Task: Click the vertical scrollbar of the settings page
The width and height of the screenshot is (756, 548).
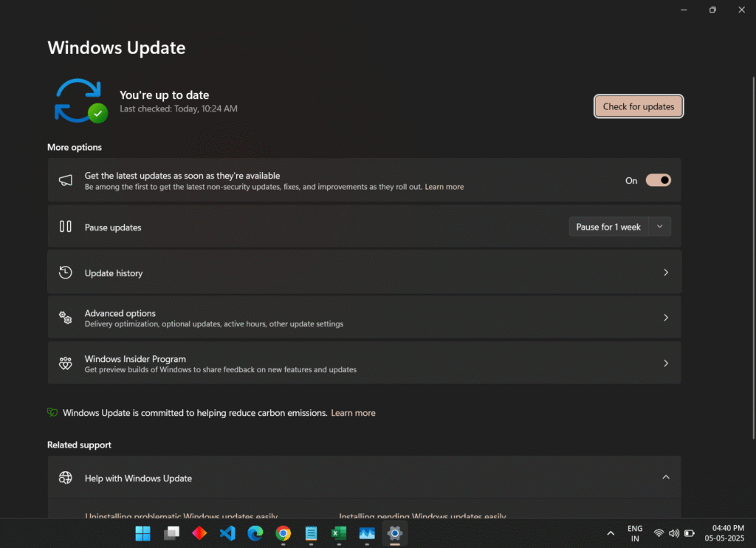Action: pyautogui.click(x=753, y=258)
